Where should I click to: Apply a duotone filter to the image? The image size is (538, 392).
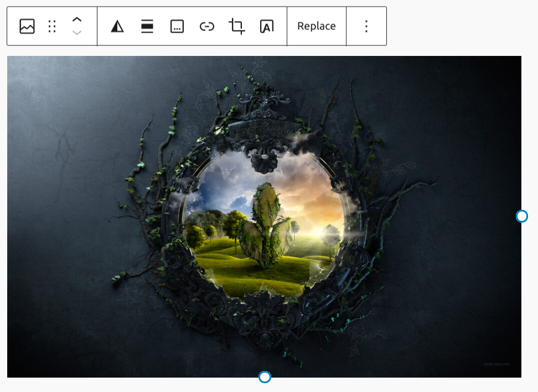(117, 26)
